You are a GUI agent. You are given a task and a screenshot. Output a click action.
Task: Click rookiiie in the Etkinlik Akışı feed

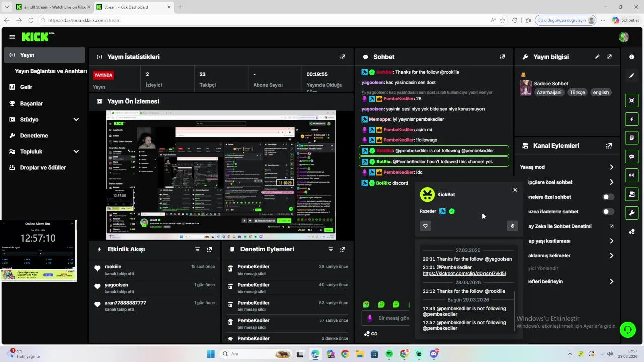point(113,267)
